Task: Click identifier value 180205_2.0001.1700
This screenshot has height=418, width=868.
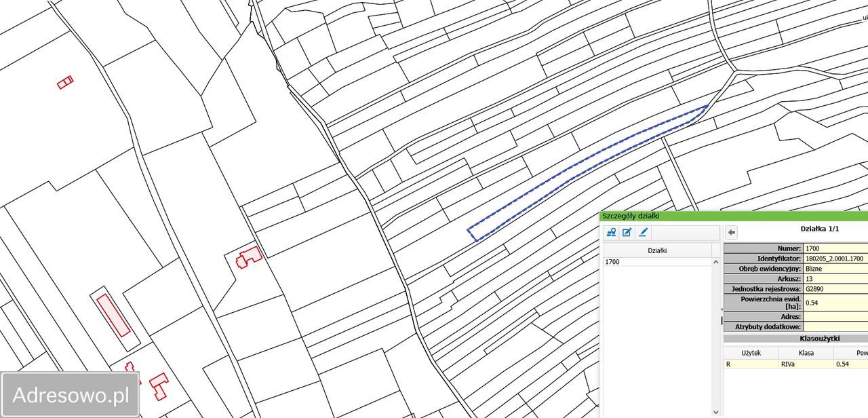Action: point(835,259)
